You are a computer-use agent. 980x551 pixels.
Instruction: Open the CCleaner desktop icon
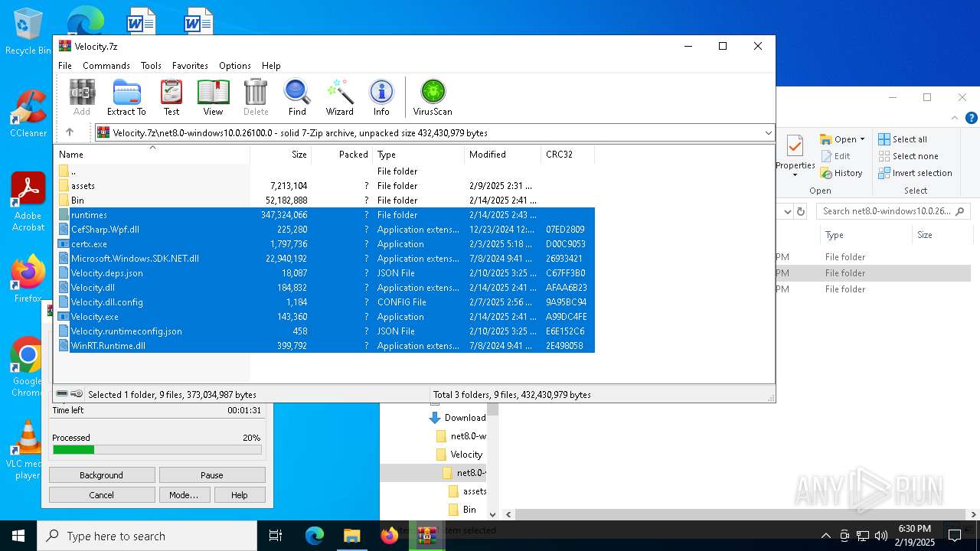(x=28, y=113)
